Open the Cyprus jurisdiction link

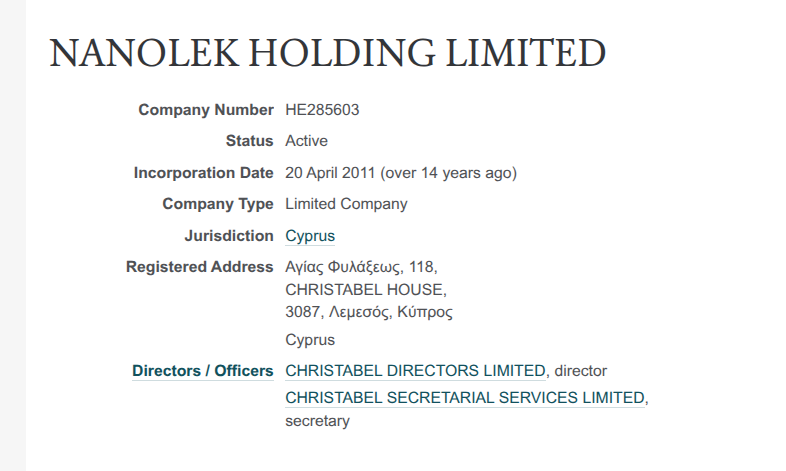coord(310,236)
